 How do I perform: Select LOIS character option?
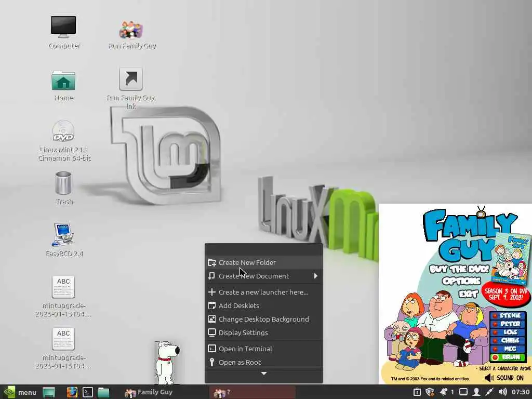508,332
